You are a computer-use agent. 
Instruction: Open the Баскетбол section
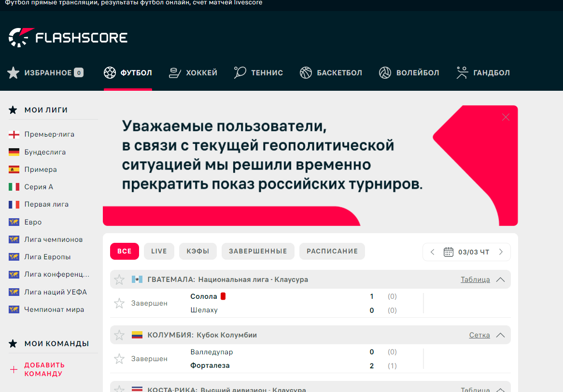331,72
